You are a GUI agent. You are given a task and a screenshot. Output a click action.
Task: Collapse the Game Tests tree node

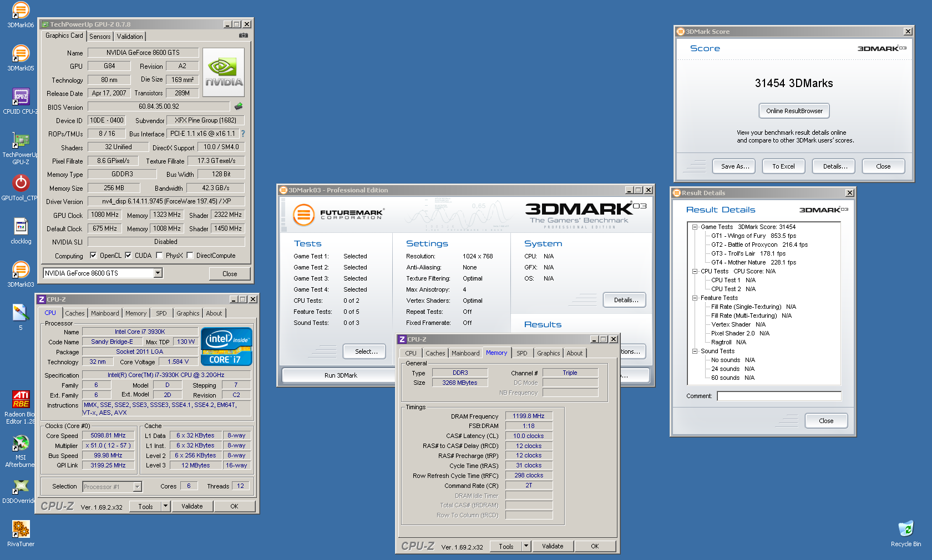click(x=695, y=227)
